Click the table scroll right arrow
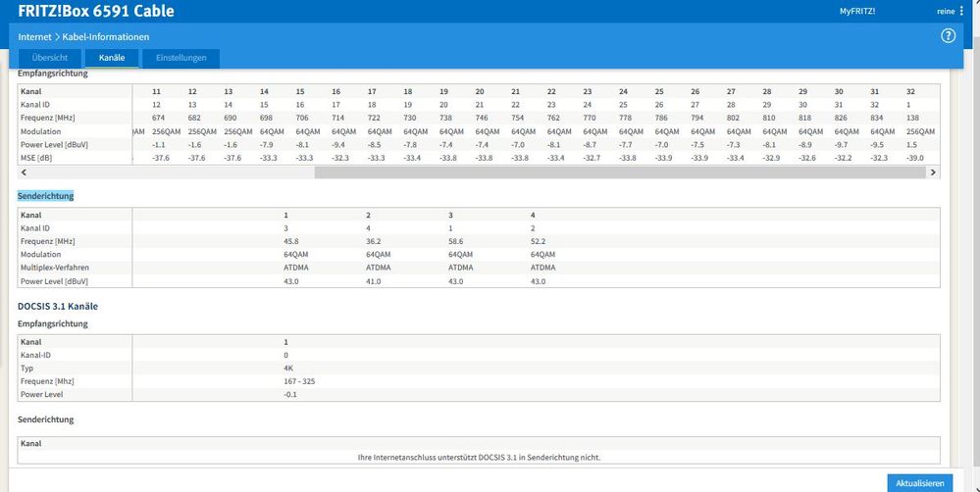The image size is (980, 492). tap(933, 172)
